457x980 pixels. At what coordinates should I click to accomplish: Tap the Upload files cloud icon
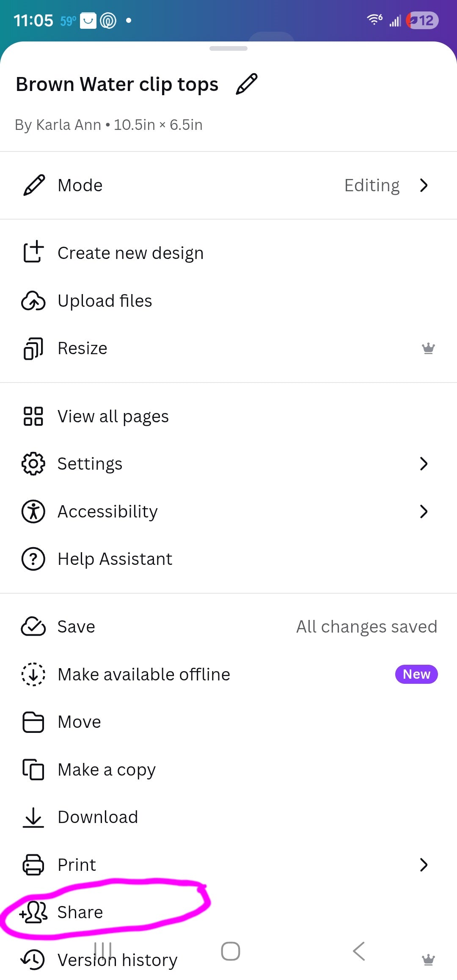(x=33, y=300)
